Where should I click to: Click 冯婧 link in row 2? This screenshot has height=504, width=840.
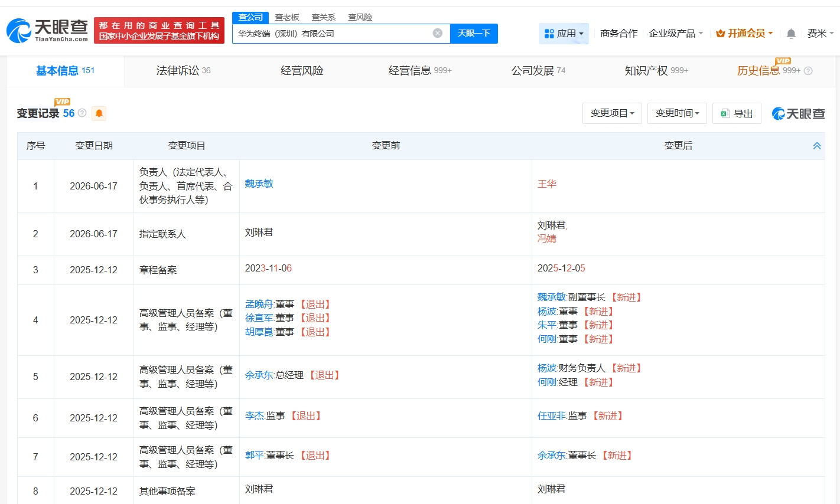[547, 238]
